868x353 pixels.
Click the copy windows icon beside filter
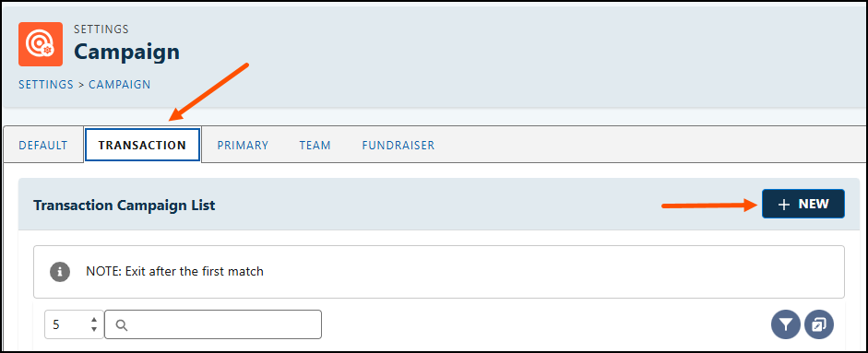pyautogui.click(x=819, y=324)
